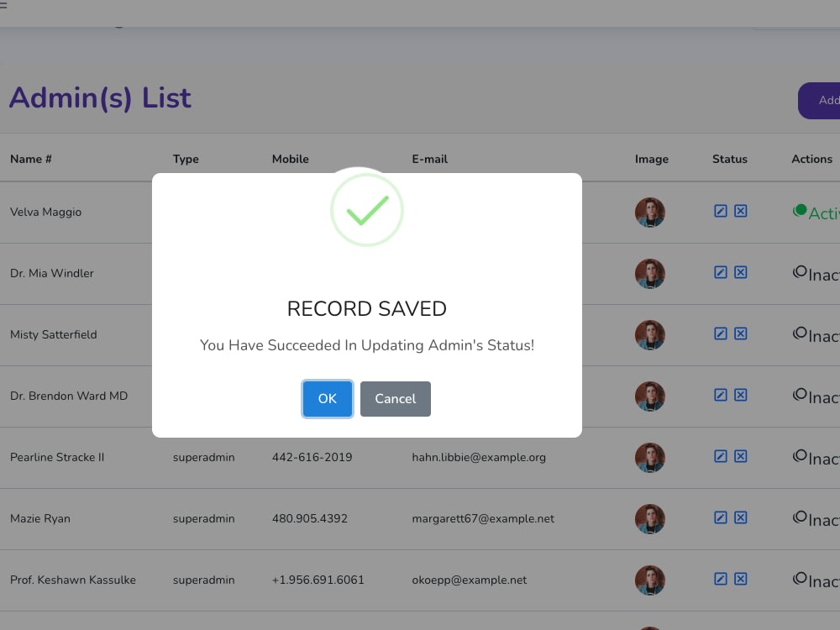Select the name Velva Maggio
The width and height of the screenshot is (840, 630).
coord(45,213)
